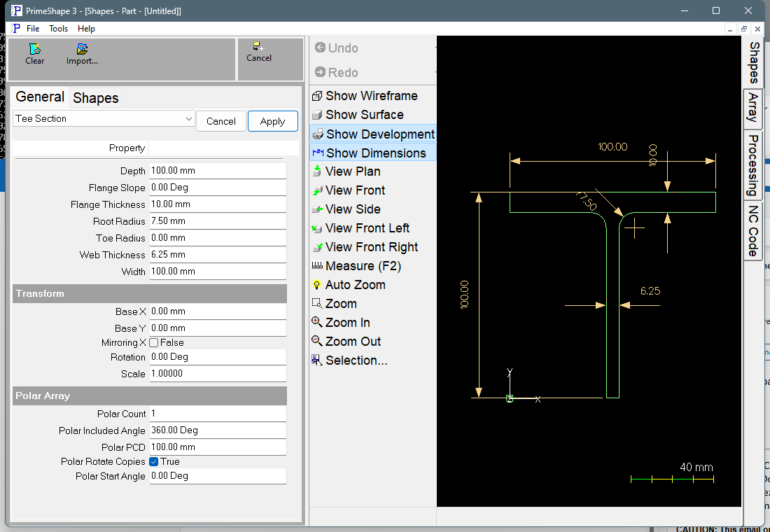Click the Redo arrow
This screenshot has width=770, height=532.
point(320,72)
